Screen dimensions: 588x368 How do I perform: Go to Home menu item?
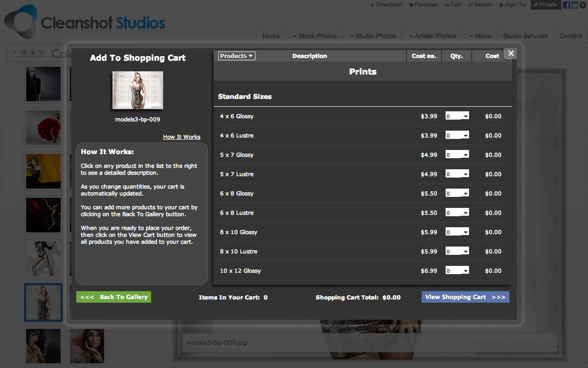tap(271, 36)
